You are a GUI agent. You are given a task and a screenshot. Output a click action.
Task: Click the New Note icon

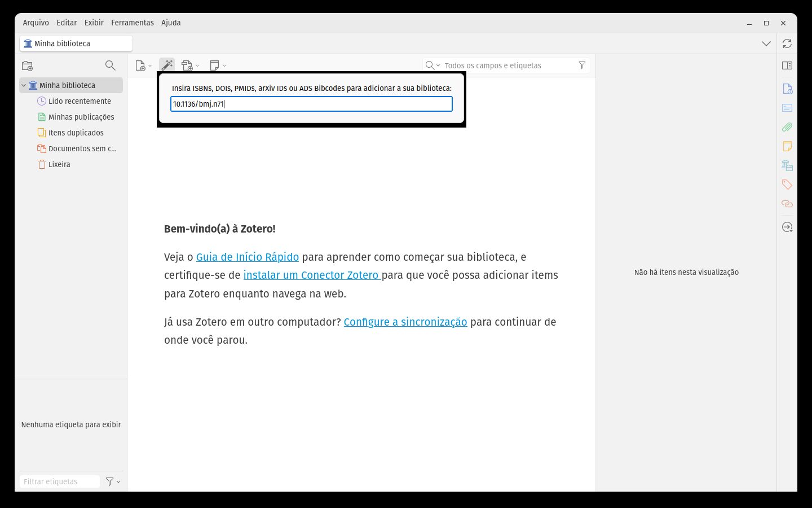(x=214, y=65)
